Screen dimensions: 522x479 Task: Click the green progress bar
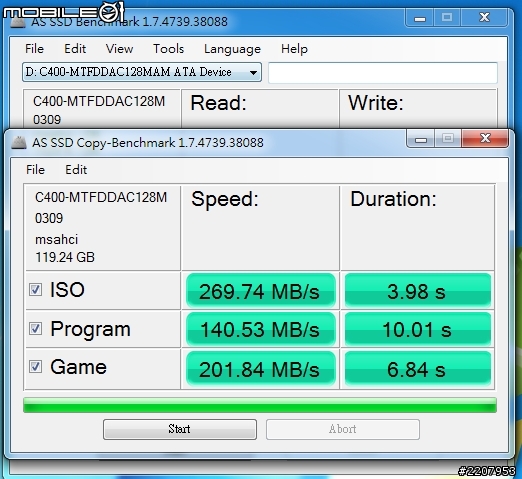click(260, 405)
